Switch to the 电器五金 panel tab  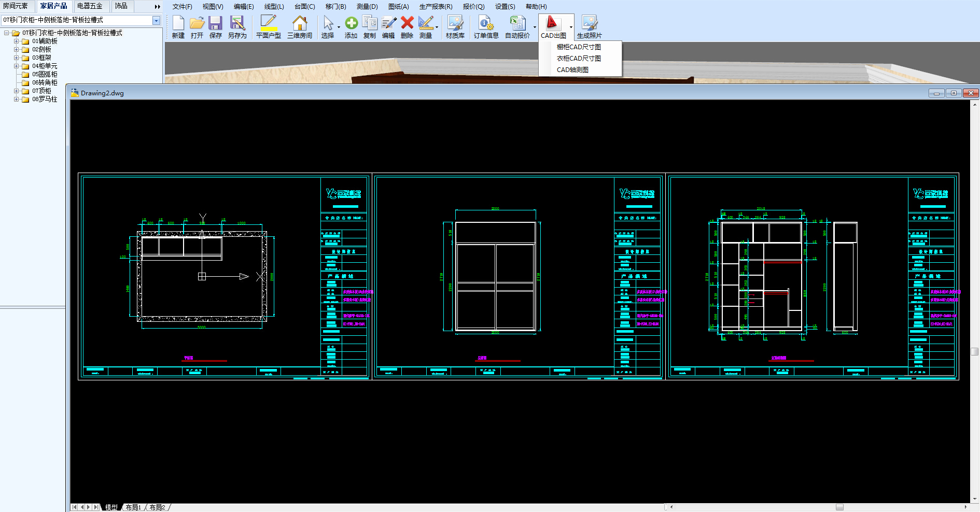(90, 6)
